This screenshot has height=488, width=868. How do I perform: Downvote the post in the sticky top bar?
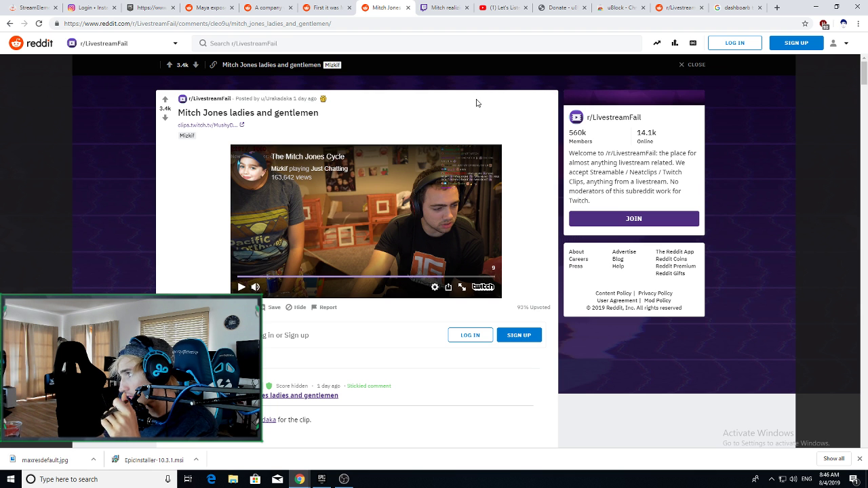(196, 64)
